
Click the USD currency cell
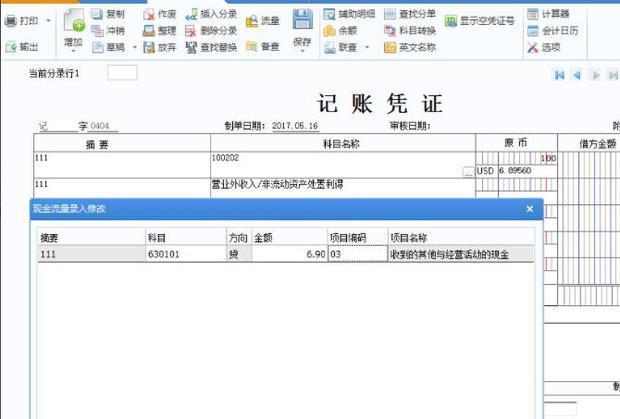486,171
